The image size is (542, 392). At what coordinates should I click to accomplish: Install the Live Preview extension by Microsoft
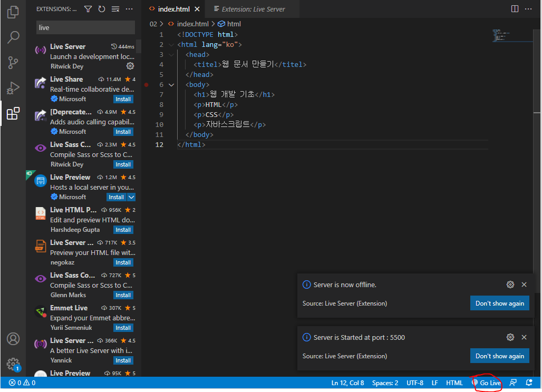[x=117, y=197]
